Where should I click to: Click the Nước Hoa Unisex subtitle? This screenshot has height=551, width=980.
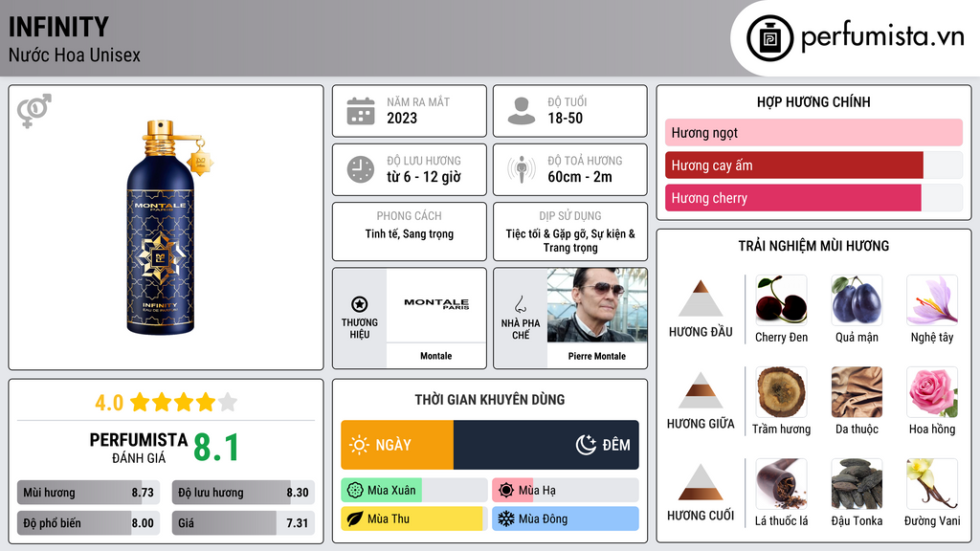75,55
